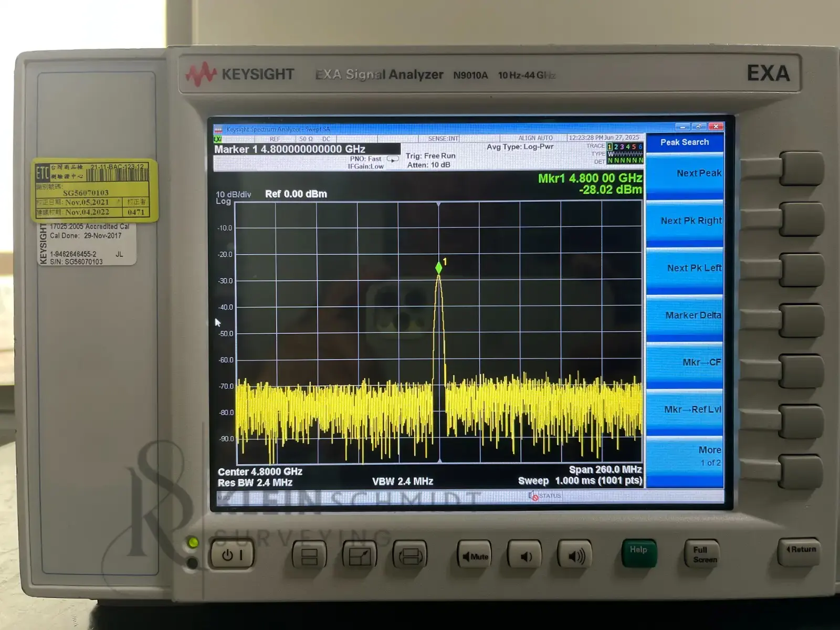Choose the Next Peak softkey

tap(685, 174)
